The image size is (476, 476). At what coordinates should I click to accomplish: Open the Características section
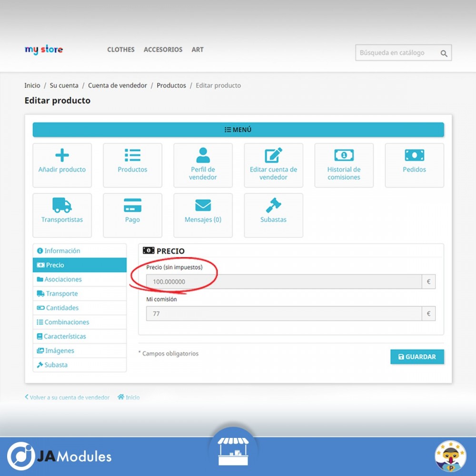[79, 336]
